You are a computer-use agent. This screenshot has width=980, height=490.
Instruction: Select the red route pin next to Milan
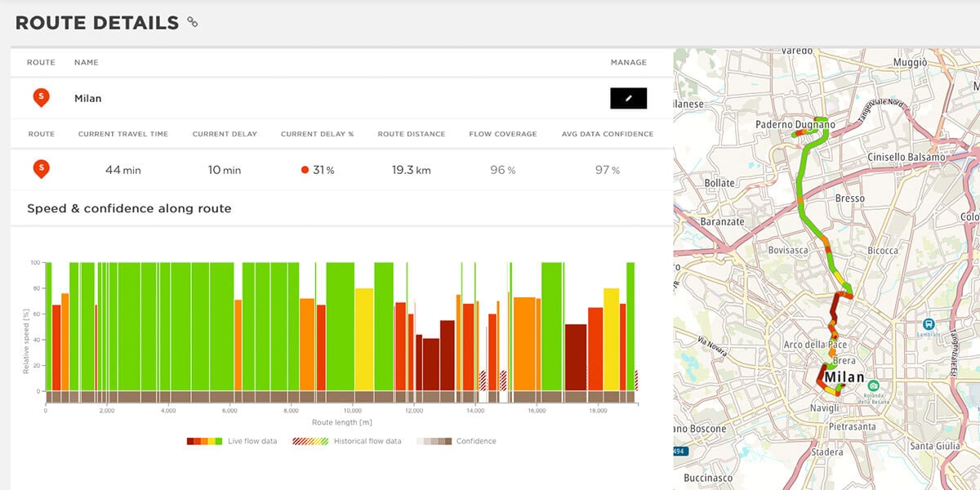point(41,98)
